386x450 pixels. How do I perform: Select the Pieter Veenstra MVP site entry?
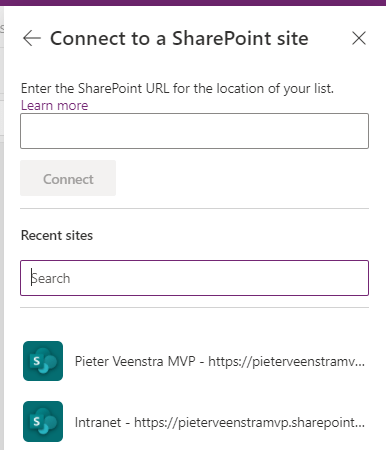point(194,361)
